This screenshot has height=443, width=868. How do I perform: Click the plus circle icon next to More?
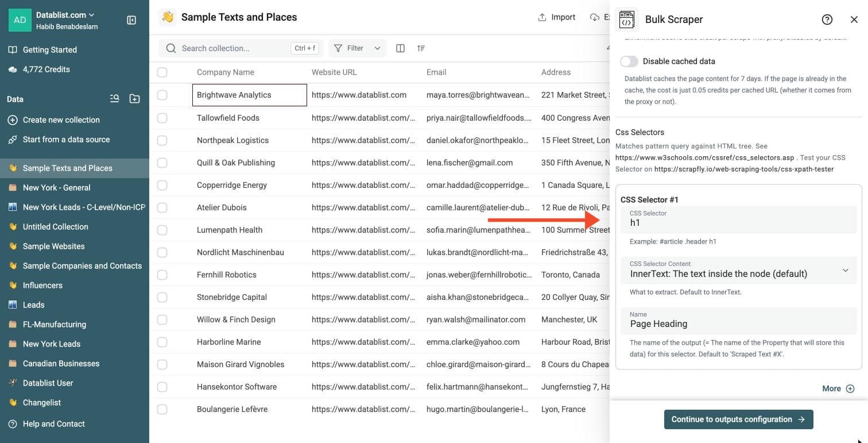point(850,389)
